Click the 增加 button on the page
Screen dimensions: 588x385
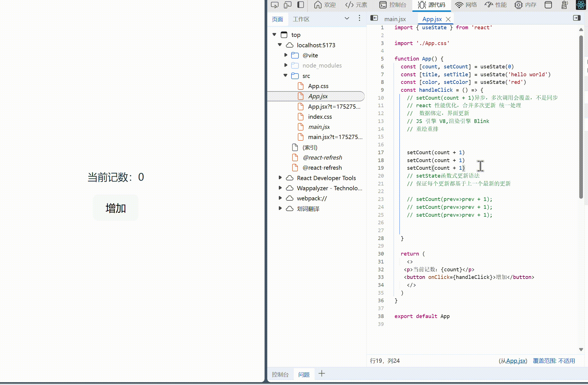tap(116, 208)
